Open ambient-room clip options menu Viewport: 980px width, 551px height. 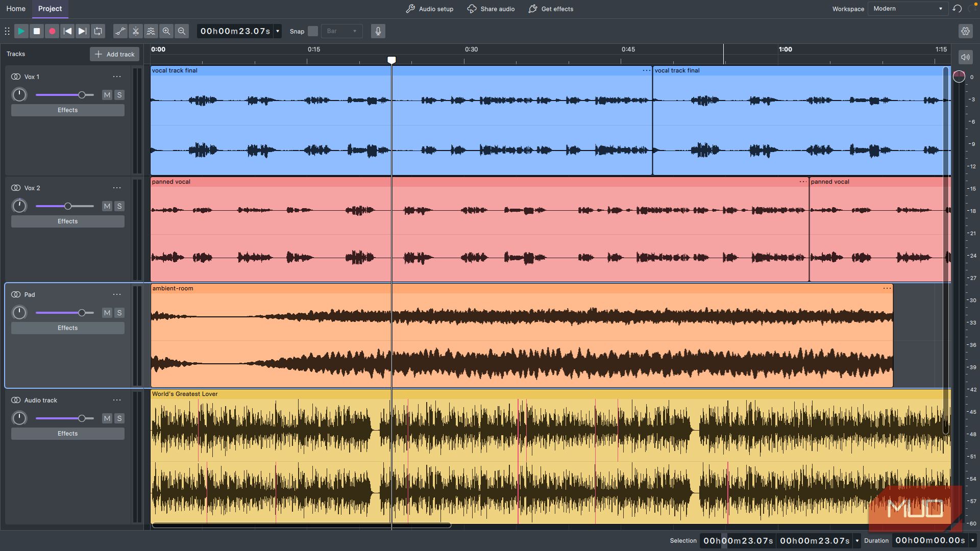tap(887, 288)
